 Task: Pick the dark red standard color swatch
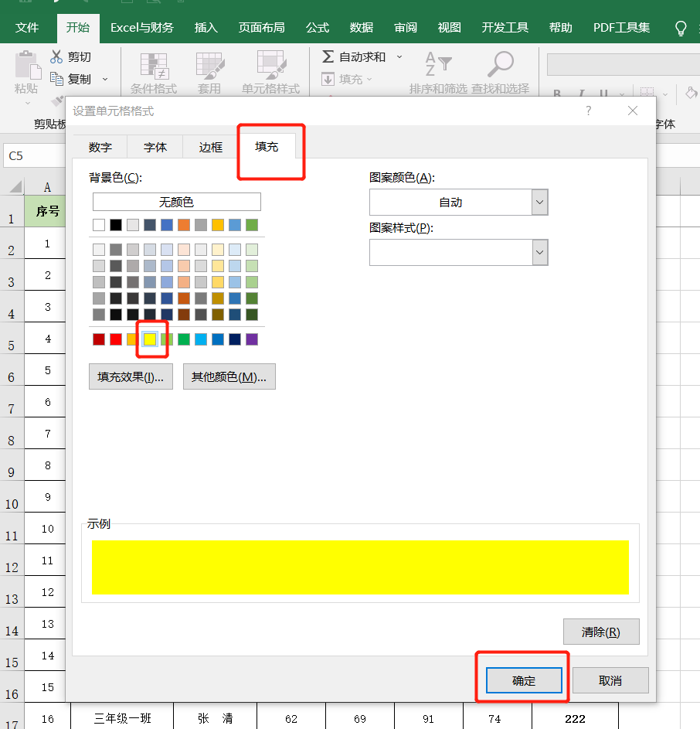(x=99, y=339)
